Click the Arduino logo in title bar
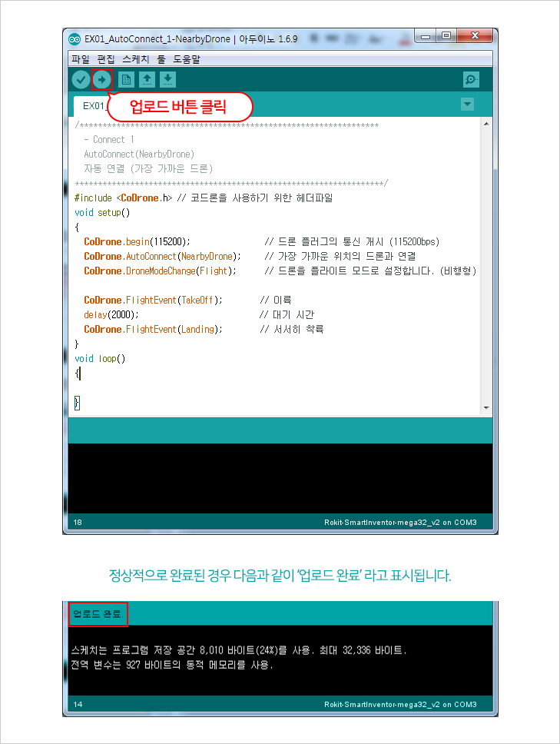This screenshot has width=560, height=744. point(75,38)
